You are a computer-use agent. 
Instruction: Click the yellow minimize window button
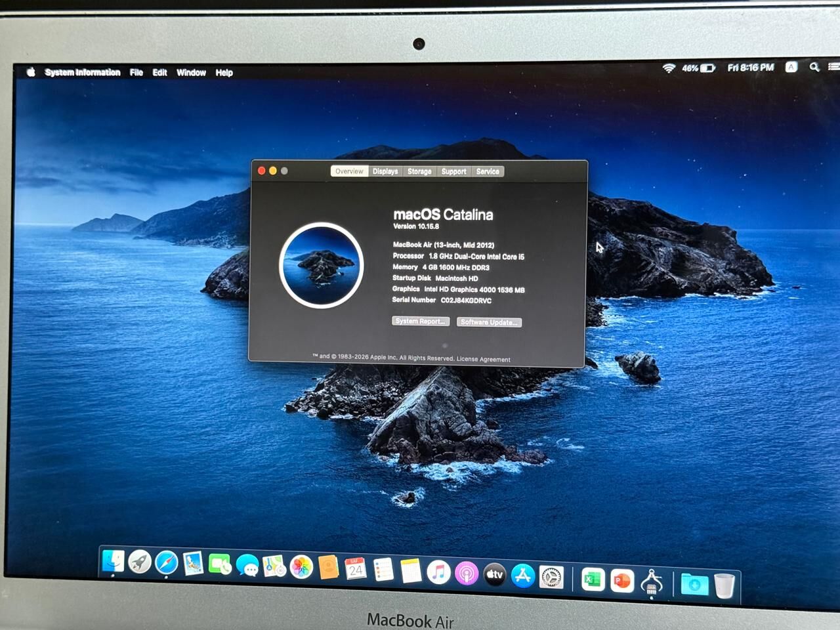coord(273,171)
